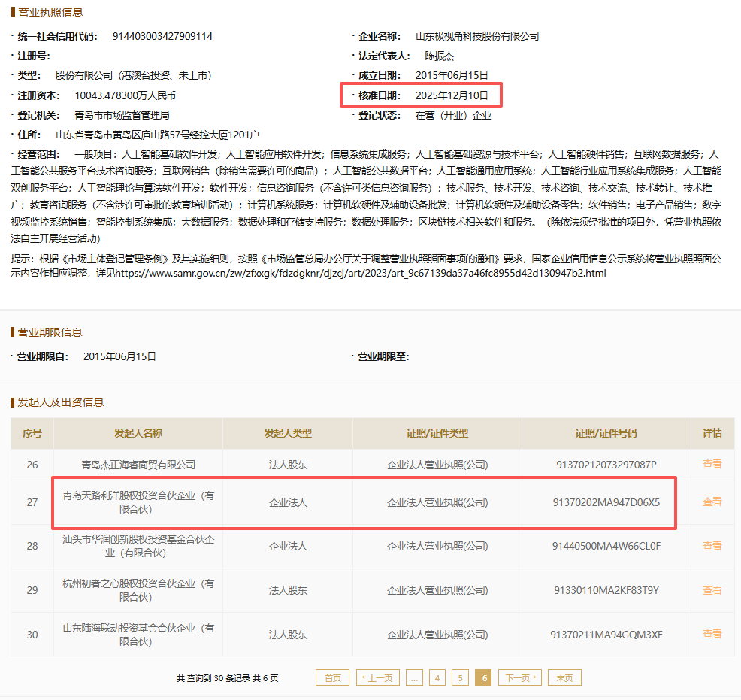Click the pagination ellipsis button
Image resolution: width=741 pixels, height=700 pixels.
pyautogui.click(x=414, y=677)
